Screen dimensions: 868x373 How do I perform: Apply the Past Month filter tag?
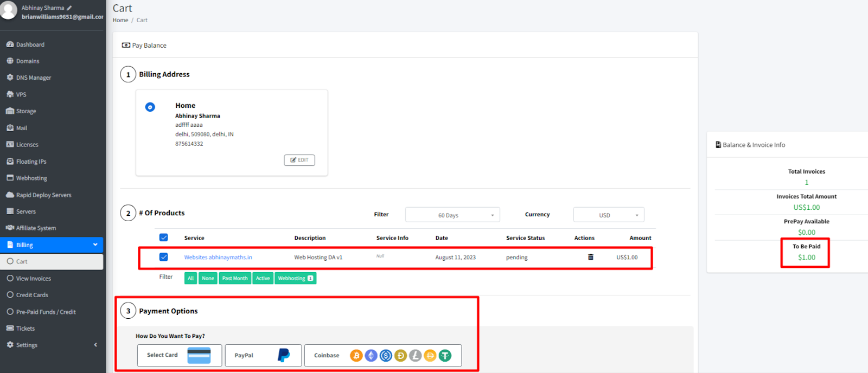coord(235,278)
